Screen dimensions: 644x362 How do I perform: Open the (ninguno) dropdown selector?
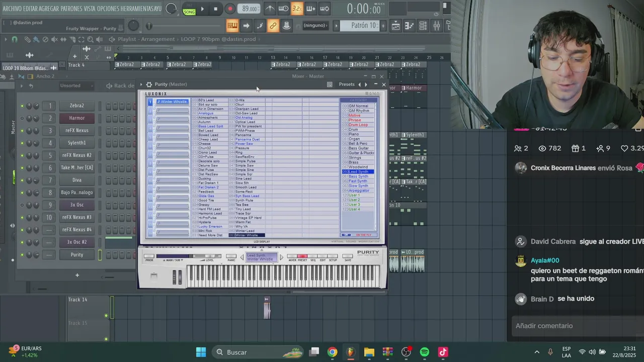[315, 26]
